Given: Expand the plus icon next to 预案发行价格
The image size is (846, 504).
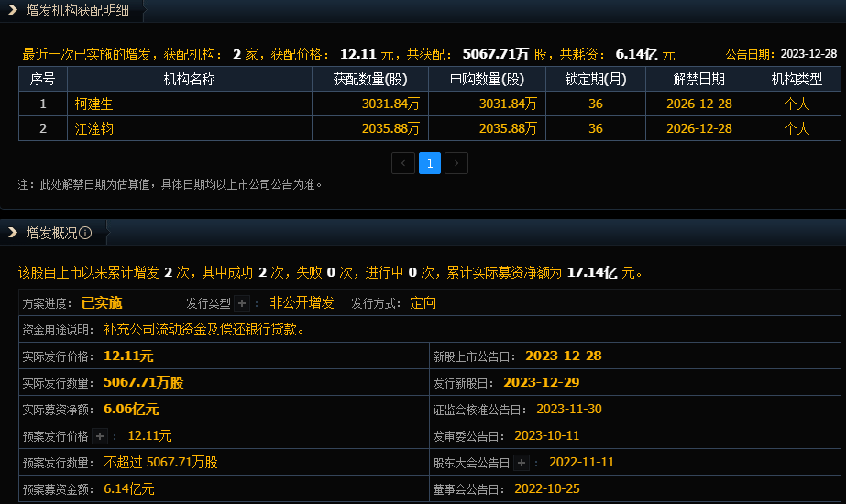Looking at the screenshot, I should [x=101, y=436].
